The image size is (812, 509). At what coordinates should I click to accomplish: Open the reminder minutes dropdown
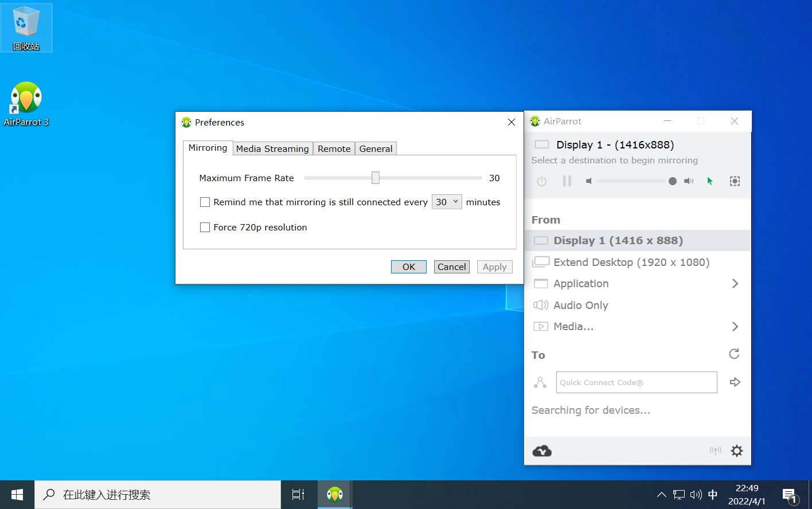[x=447, y=202]
